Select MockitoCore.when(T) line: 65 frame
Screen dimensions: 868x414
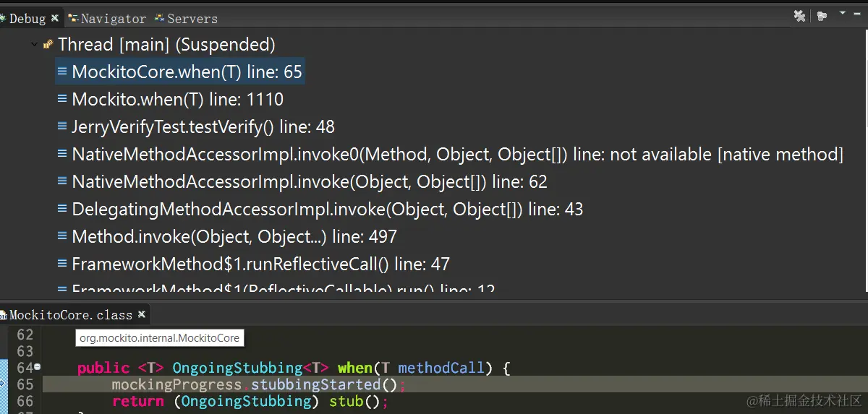[x=180, y=72]
